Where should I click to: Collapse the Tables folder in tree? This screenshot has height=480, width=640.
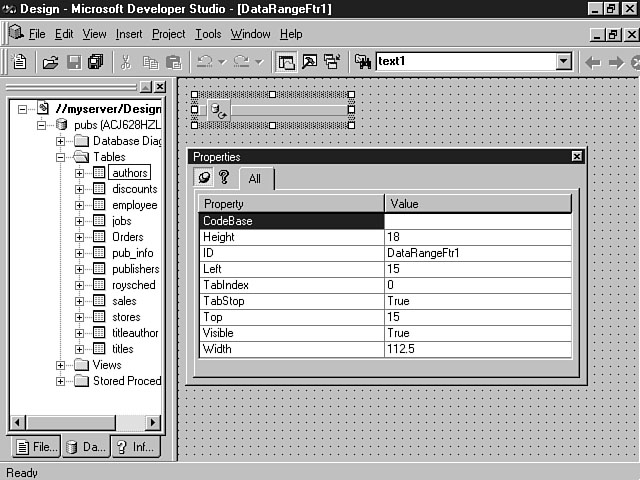coord(62,157)
